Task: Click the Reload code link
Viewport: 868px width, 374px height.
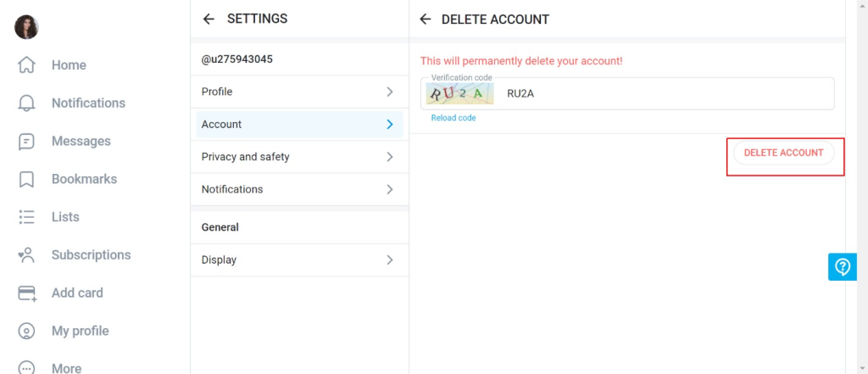Action: point(453,118)
